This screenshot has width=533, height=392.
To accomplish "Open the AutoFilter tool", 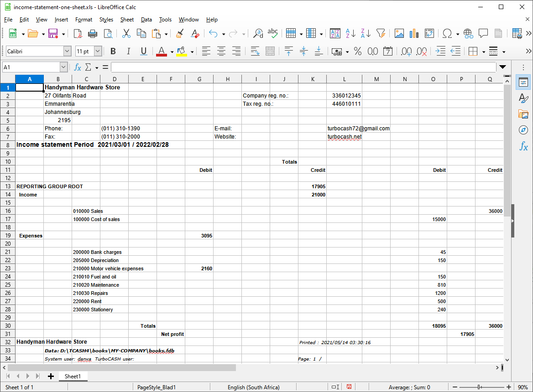I will coord(381,33).
